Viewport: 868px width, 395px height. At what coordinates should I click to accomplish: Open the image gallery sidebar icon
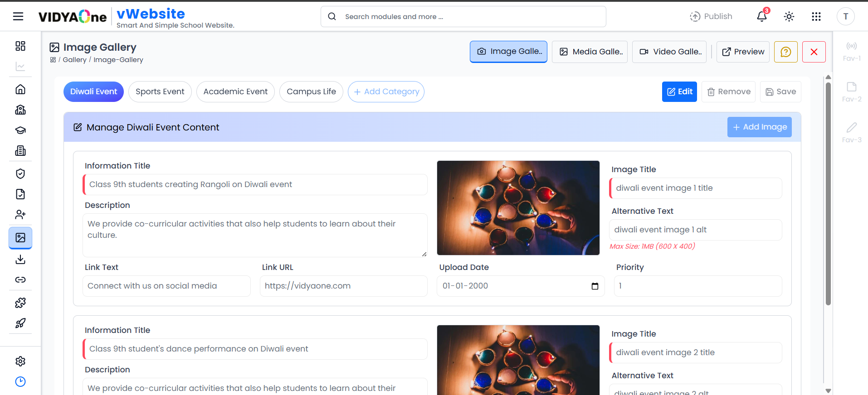pos(20,237)
